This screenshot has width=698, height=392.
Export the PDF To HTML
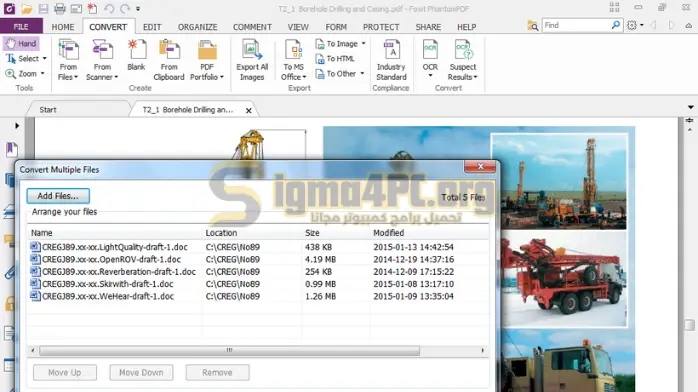coord(335,59)
